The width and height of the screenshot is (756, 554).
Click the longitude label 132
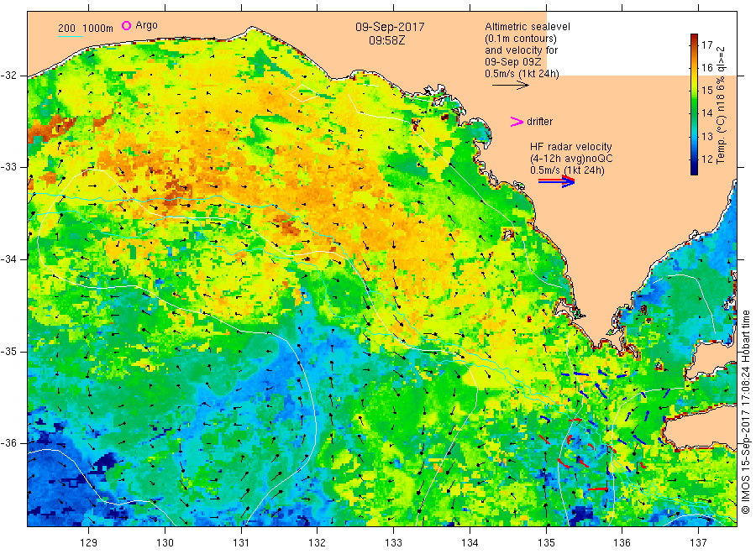(x=318, y=542)
